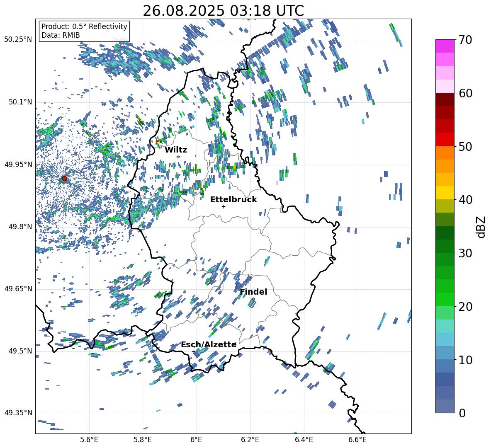Click the 50.25°N latitude label
The image size is (491, 448).
pos(18,40)
